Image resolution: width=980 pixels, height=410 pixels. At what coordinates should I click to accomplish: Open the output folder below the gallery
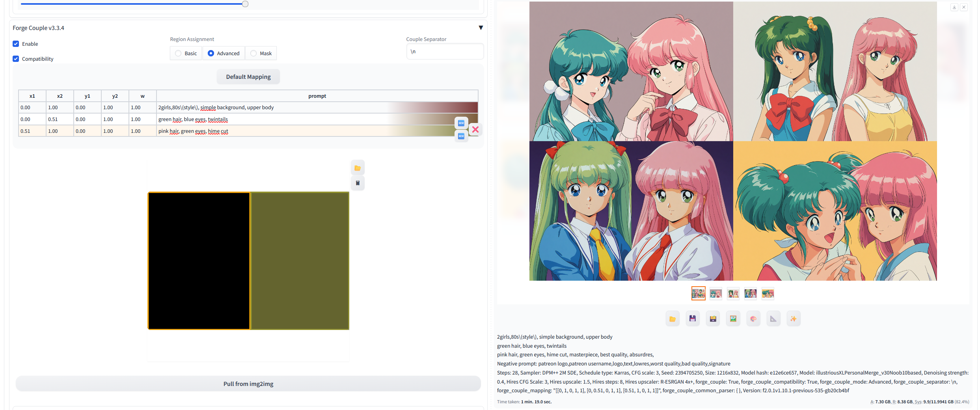[673, 319]
